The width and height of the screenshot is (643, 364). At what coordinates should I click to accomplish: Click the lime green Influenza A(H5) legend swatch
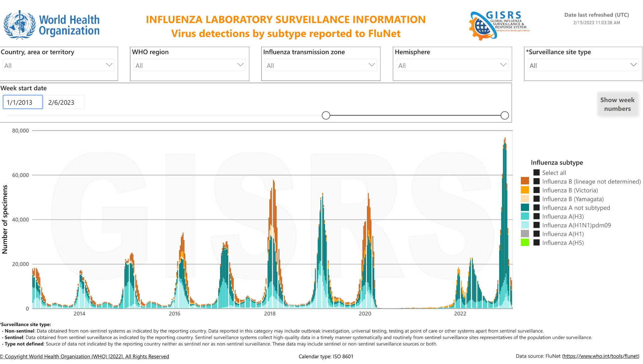(525, 242)
